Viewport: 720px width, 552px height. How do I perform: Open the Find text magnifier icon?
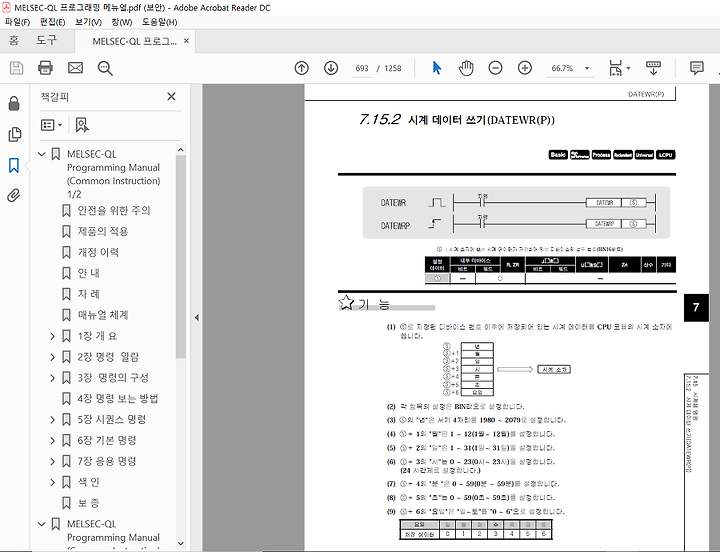tap(105, 68)
